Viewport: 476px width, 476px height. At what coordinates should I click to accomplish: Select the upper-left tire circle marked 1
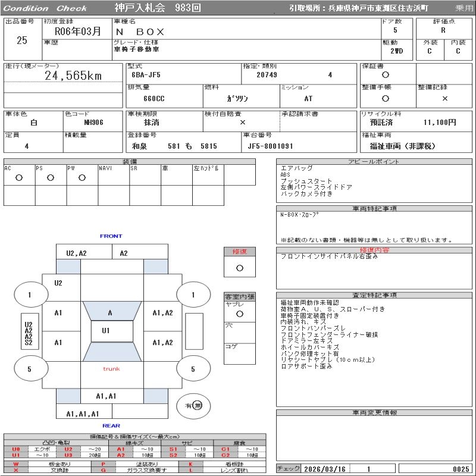coord(30,294)
